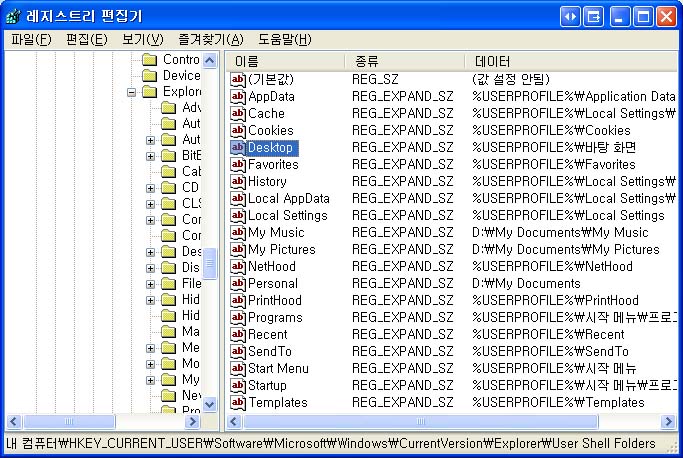
Task: Select the Mo tree item
Action: pyautogui.click(x=191, y=364)
